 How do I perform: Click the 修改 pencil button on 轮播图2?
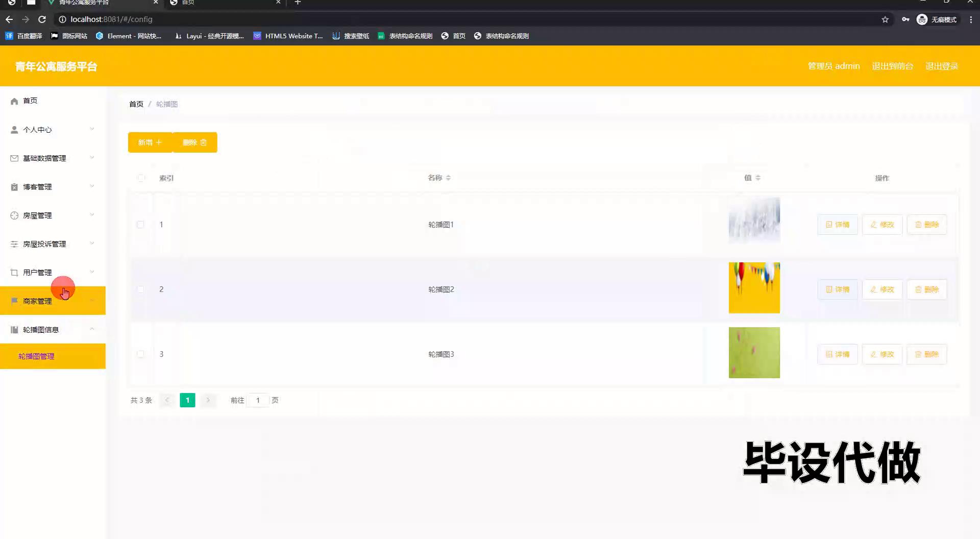881,289
